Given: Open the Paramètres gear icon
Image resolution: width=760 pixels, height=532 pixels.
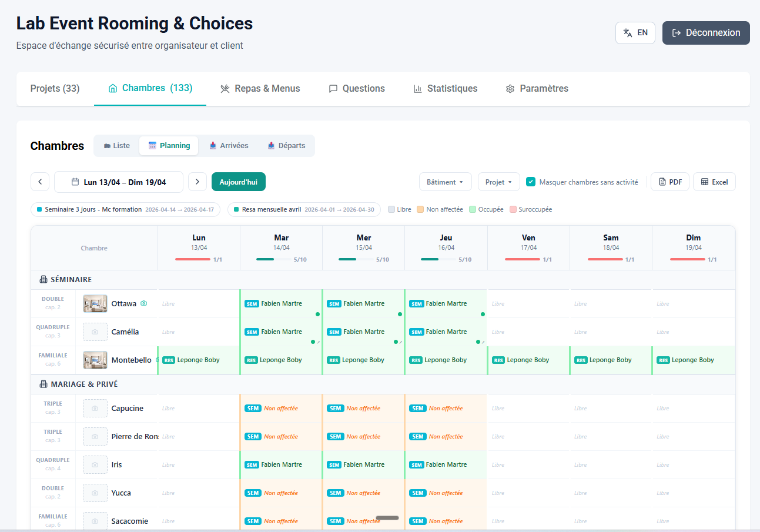Looking at the screenshot, I should 510,88.
